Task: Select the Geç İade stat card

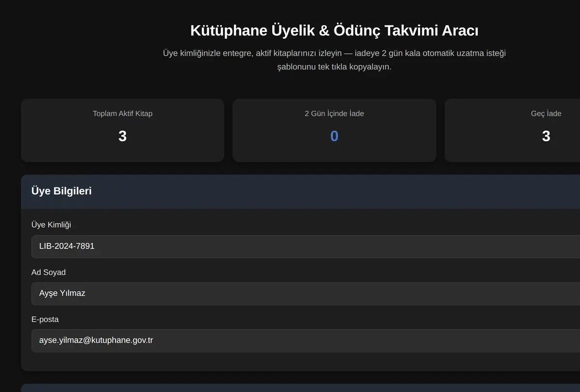Action: click(x=512, y=131)
